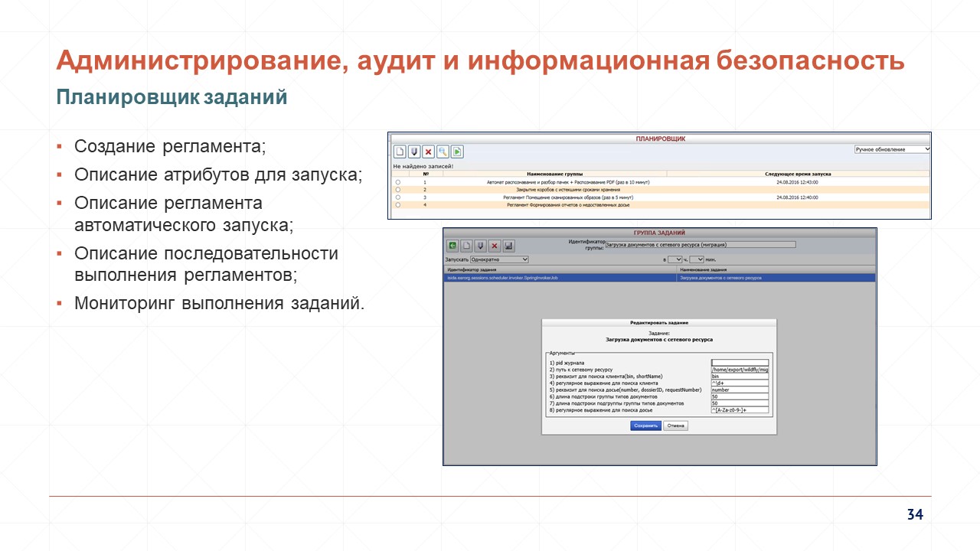Open the hours dropdown before ч.
The image size is (980, 551).
675,260
